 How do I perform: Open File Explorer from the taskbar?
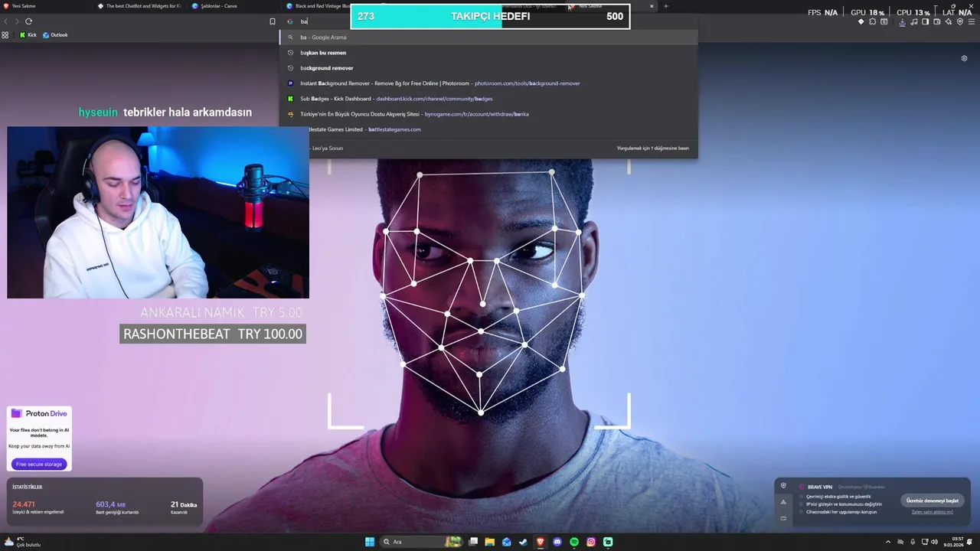point(489,542)
